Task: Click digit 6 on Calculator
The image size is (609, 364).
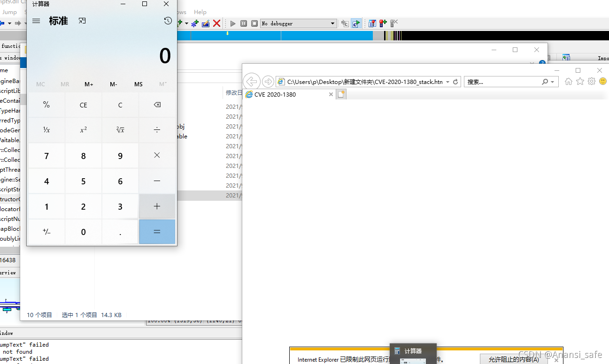Action: (x=120, y=181)
